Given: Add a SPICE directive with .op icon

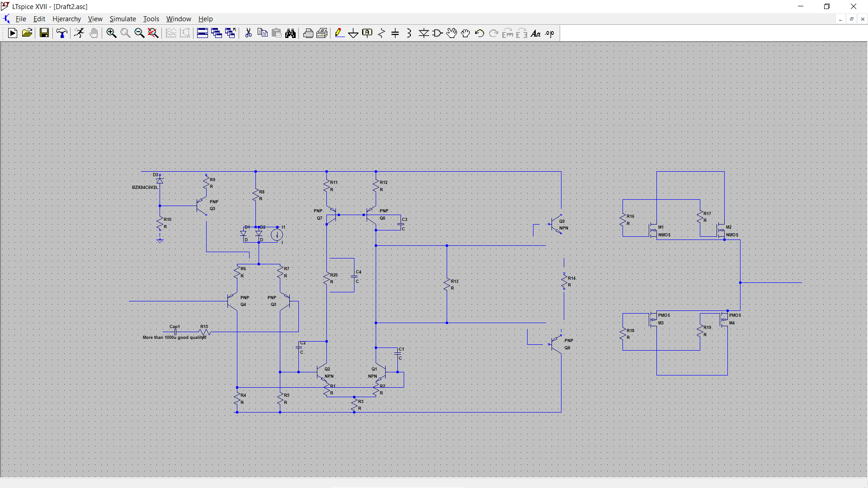Looking at the screenshot, I should click(x=550, y=33).
